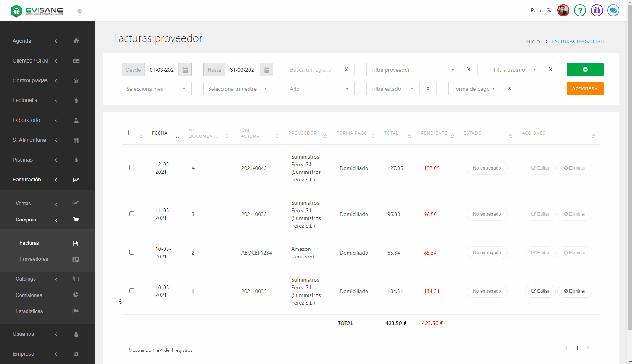632x364 pixels.
Task: Open Proveedores in the sidebar
Action: [x=34, y=259]
